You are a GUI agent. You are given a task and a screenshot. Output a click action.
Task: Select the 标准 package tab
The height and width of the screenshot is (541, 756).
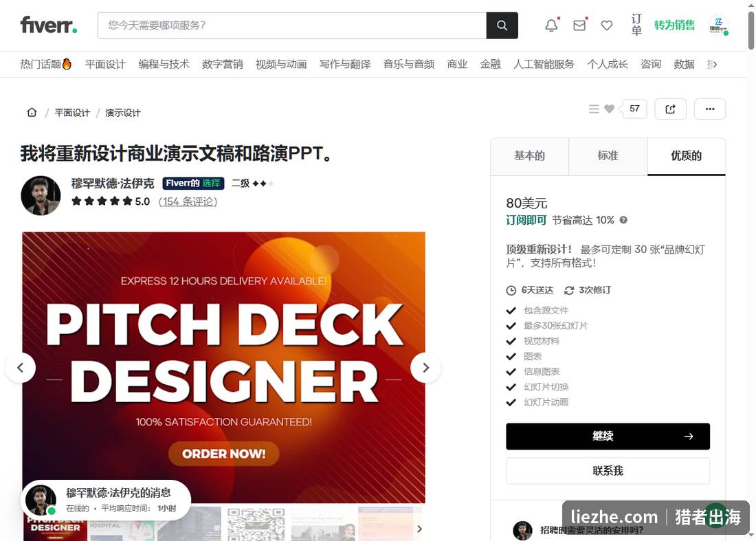pos(608,156)
